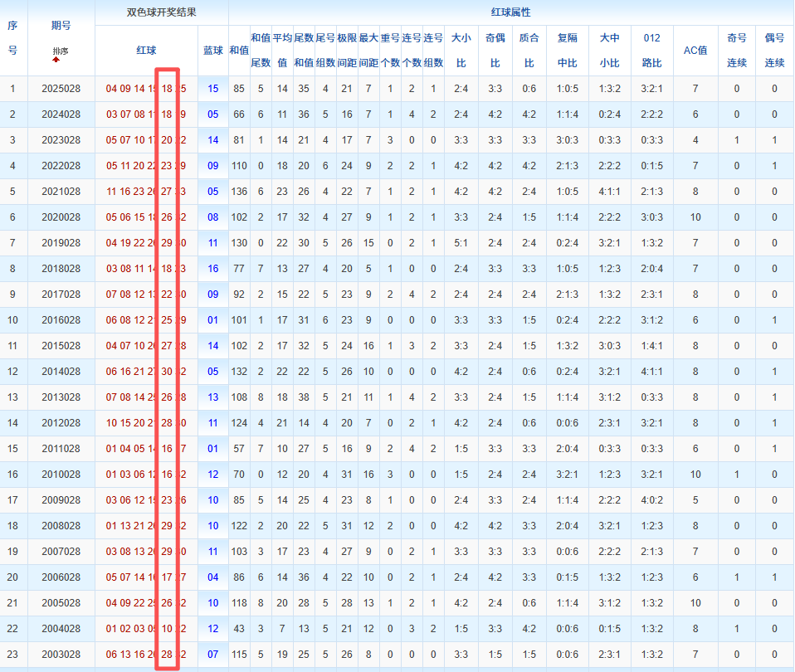Image resolution: width=795 pixels, height=672 pixels.
Task: Click blue ball 15 in row 1
Action: pos(213,89)
